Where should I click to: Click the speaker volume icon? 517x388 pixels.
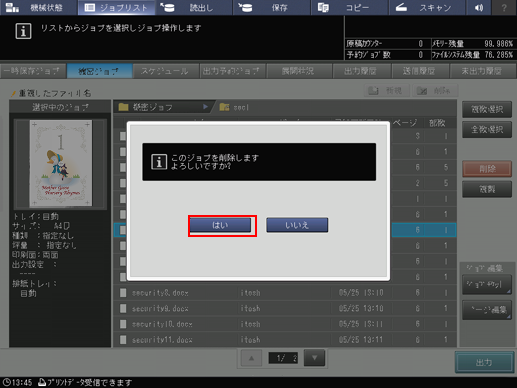pyautogui.click(x=479, y=7)
